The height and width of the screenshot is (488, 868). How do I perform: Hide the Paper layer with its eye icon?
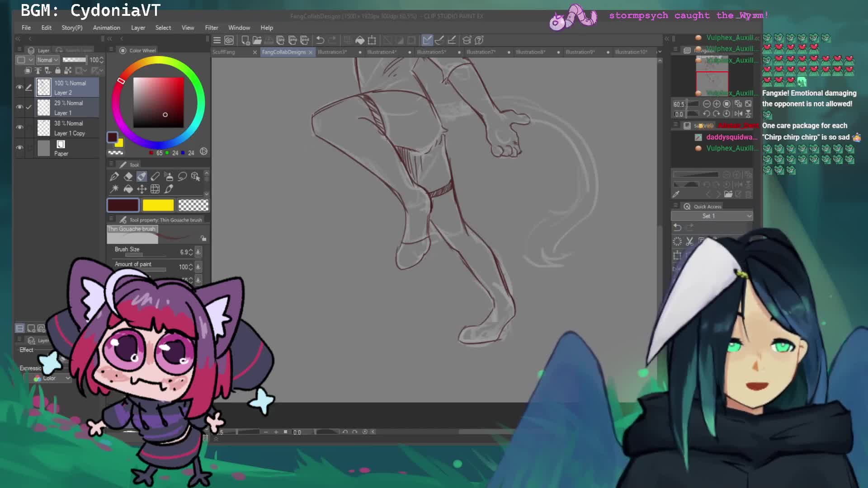(19, 148)
